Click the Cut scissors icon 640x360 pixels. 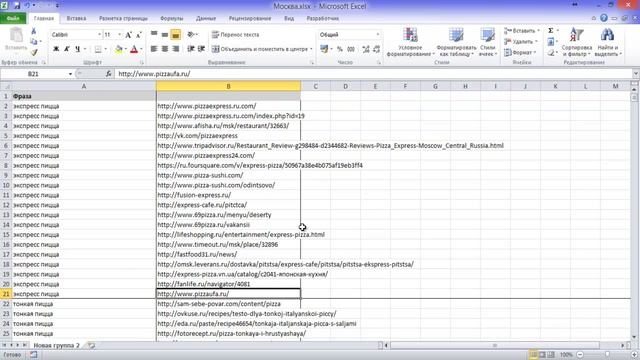(x=33, y=31)
